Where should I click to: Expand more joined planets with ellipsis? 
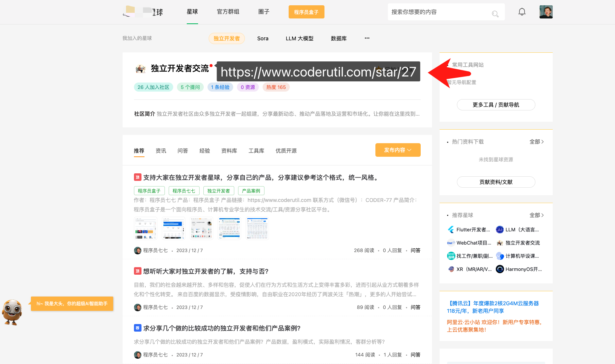(367, 38)
